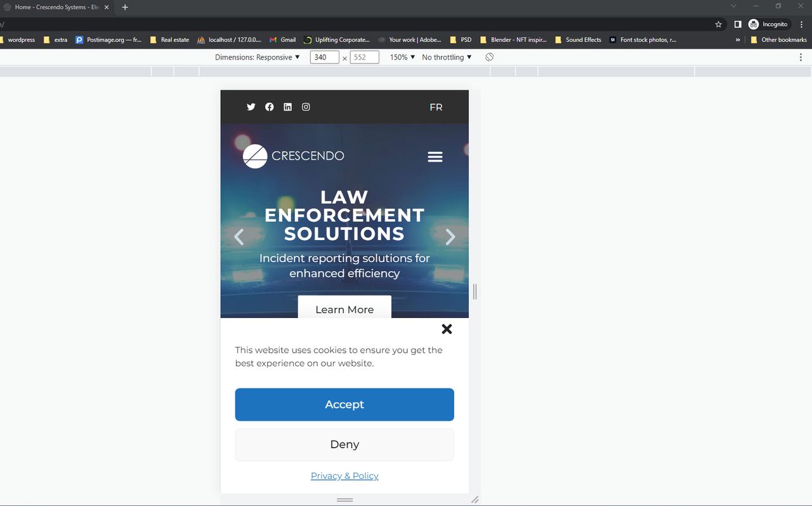Show hidden bookmarks with the chevron

[x=738, y=39]
